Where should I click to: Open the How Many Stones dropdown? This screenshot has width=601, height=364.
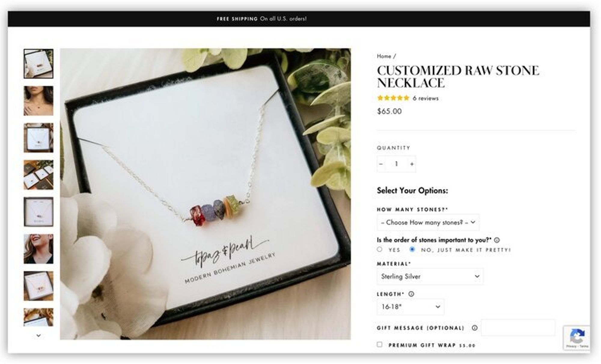[428, 222]
